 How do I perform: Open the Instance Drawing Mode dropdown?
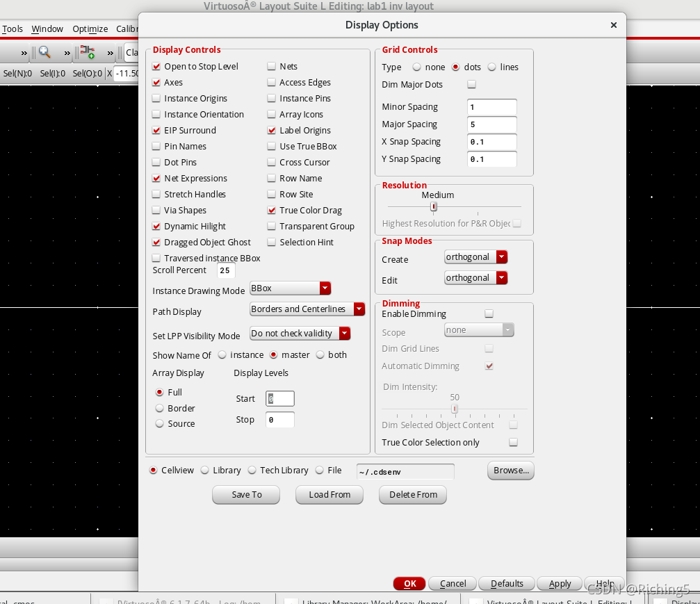tap(290, 288)
